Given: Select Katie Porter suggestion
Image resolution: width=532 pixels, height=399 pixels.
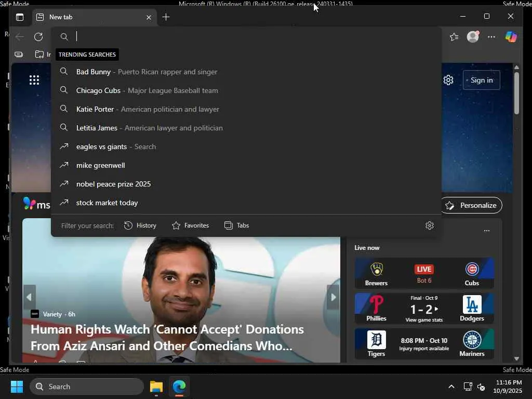Looking at the screenshot, I should [x=246, y=109].
